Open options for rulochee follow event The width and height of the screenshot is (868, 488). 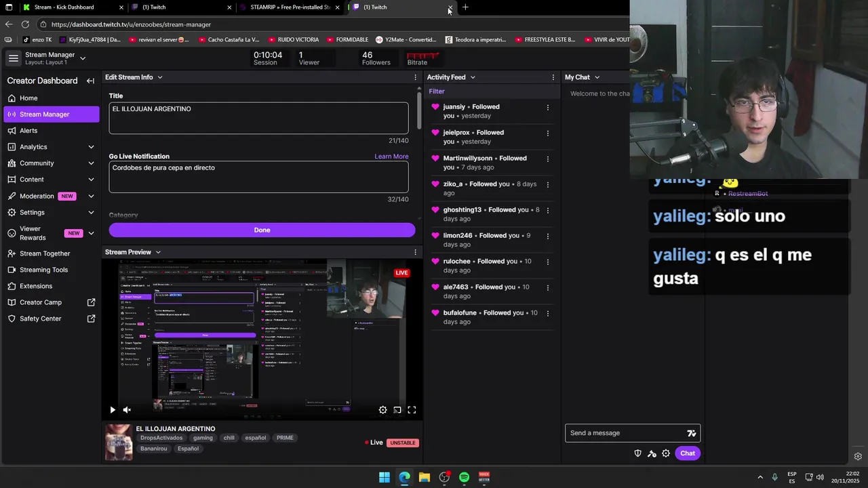click(548, 262)
